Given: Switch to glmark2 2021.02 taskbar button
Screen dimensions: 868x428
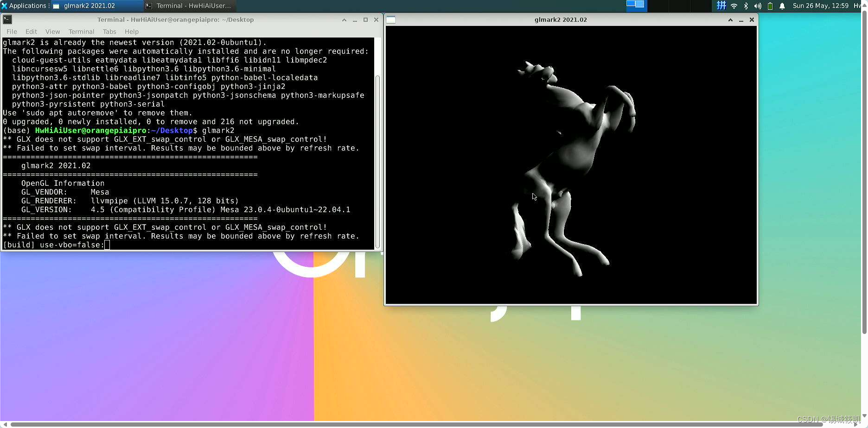Looking at the screenshot, I should tap(97, 6).
